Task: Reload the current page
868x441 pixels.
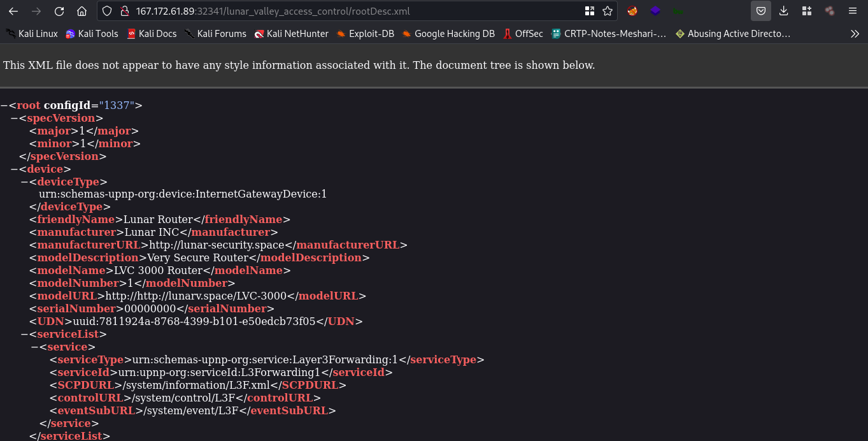Action: [59, 11]
